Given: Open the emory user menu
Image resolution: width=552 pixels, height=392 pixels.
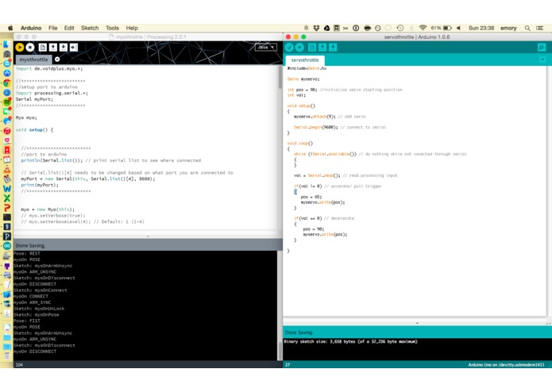Looking at the screenshot, I should pyautogui.click(x=508, y=28).
